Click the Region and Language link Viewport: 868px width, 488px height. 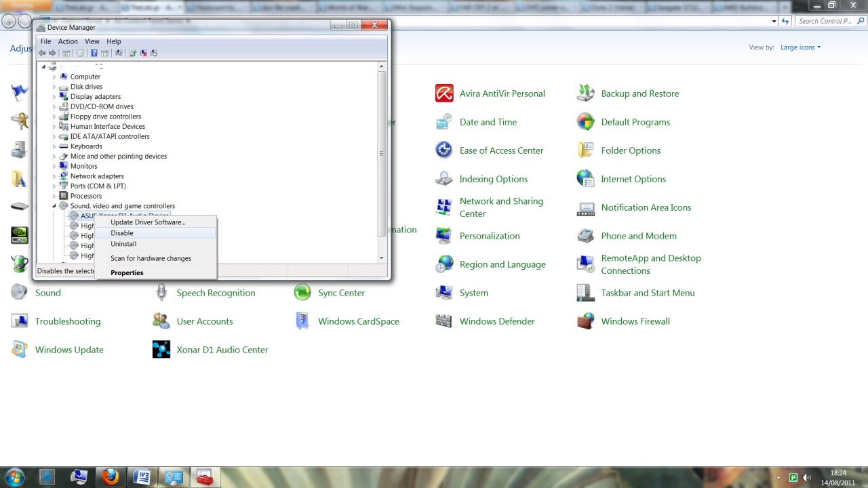502,264
